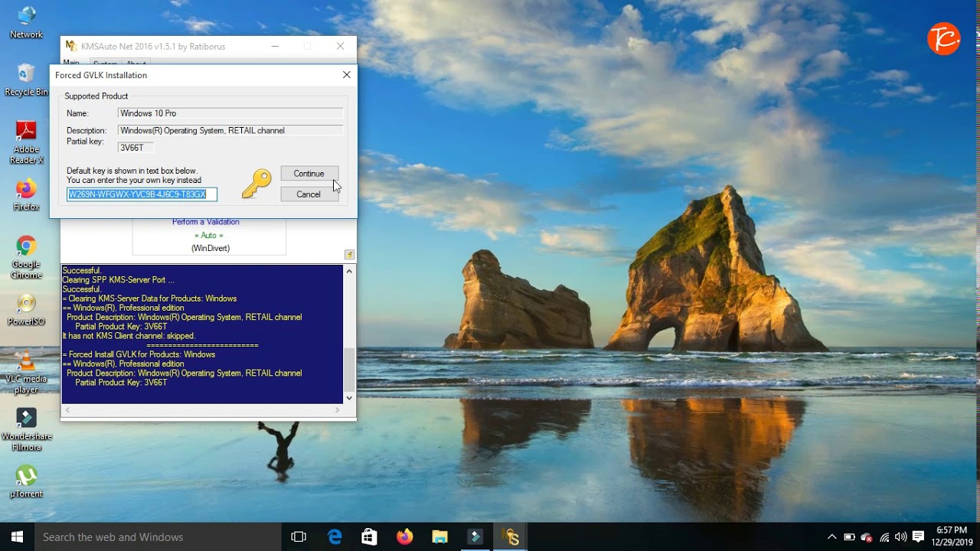Viewport: 980px width, 551px height.
Task: Click the Search the web and Windows box
Action: 157,537
